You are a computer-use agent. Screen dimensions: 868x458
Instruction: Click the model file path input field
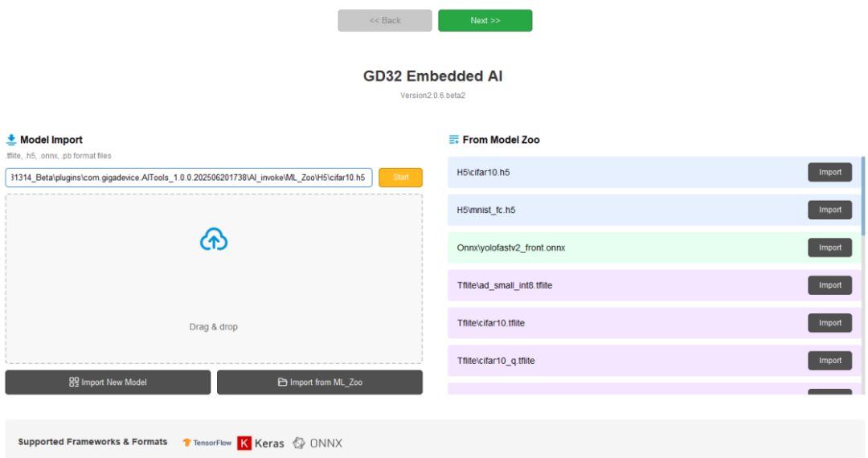[188, 177]
